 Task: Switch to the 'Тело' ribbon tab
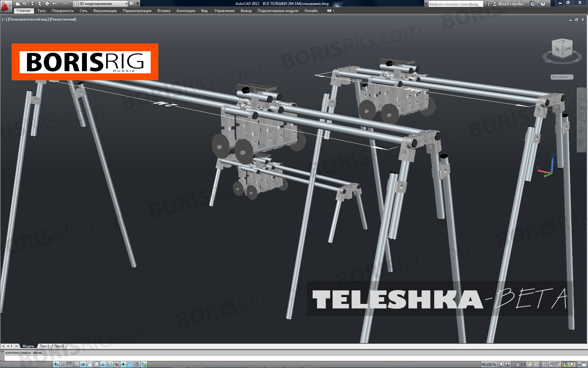41,11
